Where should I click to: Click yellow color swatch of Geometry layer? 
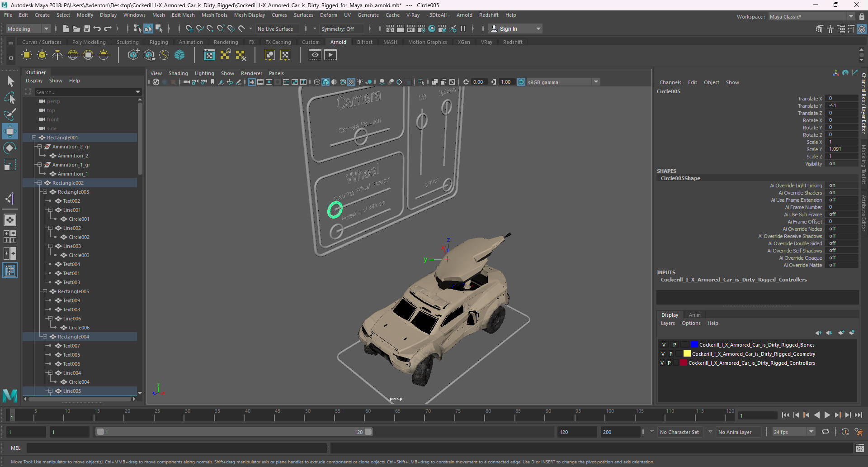tap(687, 354)
